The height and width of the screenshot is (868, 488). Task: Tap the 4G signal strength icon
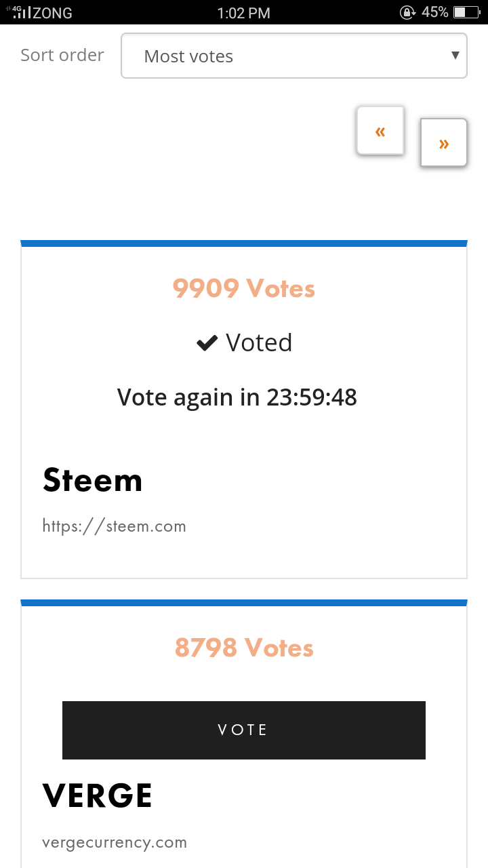(x=20, y=12)
